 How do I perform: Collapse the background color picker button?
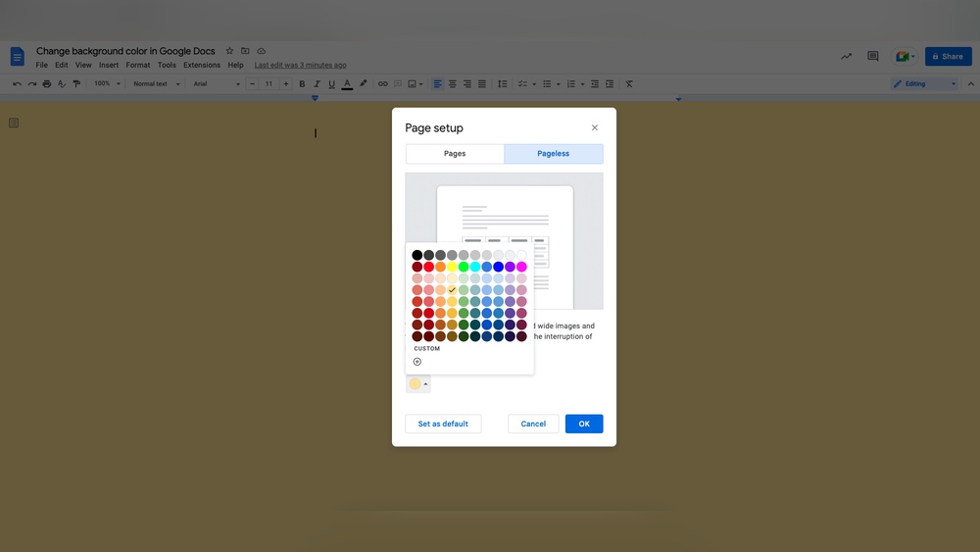(418, 383)
